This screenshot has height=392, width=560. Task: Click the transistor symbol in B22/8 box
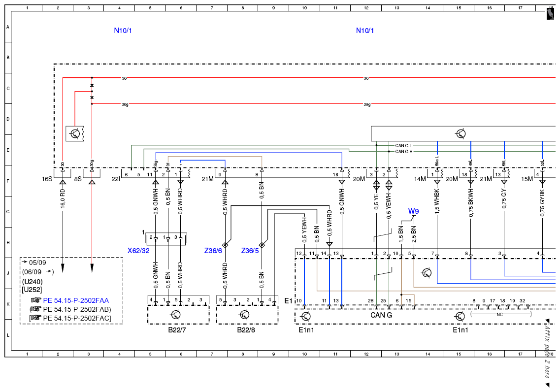tap(245, 315)
